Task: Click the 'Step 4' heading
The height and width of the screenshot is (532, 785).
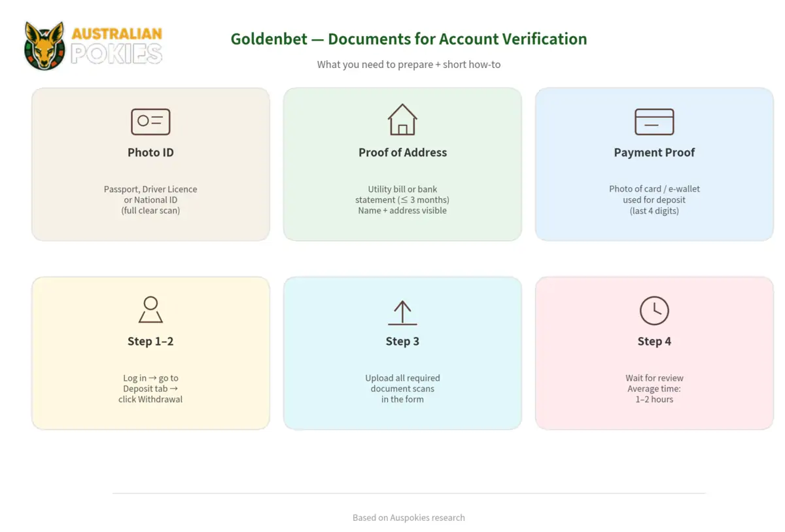Action: click(654, 342)
